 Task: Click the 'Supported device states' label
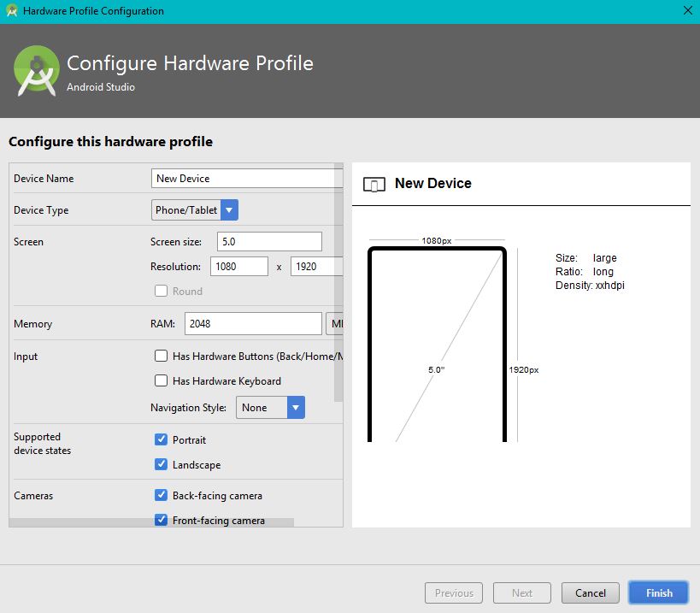tap(43, 444)
